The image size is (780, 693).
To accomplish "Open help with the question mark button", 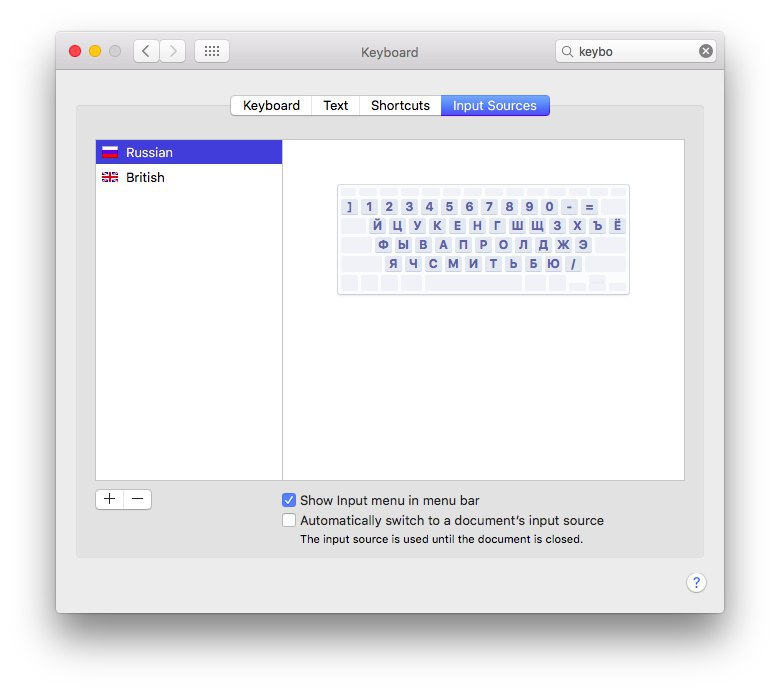I will point(696,583).
